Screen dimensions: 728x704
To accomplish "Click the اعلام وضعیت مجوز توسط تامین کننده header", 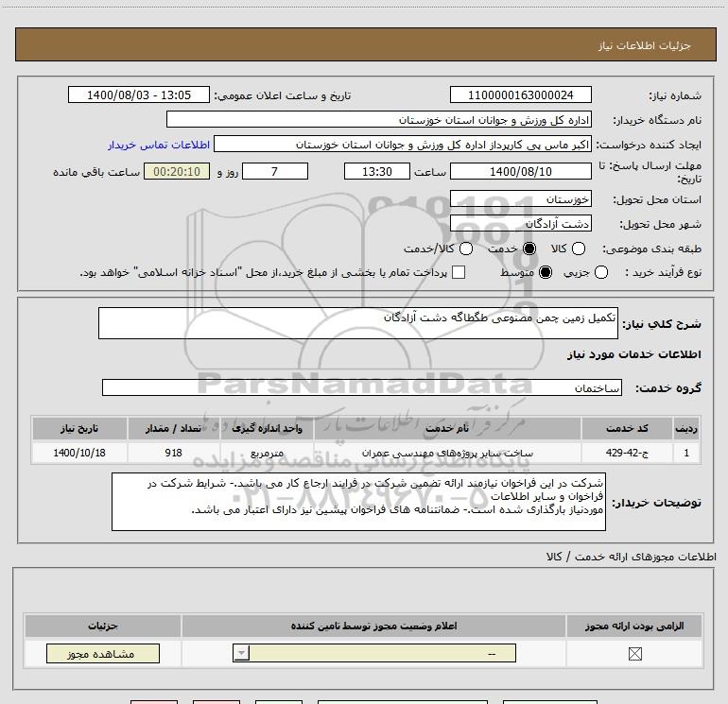I will pos(373,626).
